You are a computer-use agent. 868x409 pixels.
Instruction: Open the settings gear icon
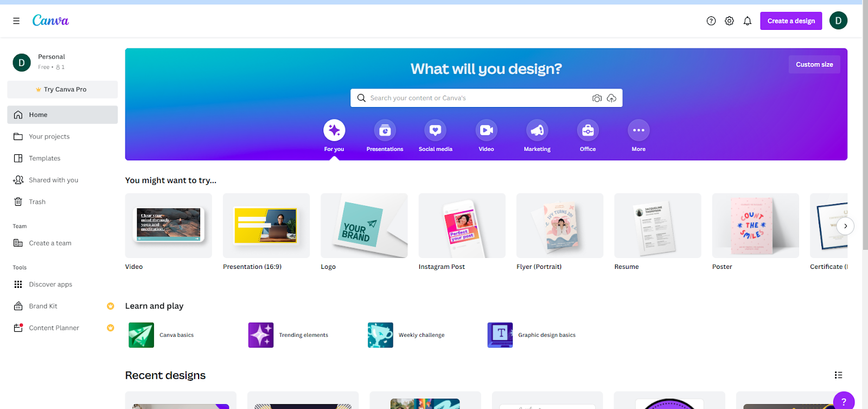[729, 21]
